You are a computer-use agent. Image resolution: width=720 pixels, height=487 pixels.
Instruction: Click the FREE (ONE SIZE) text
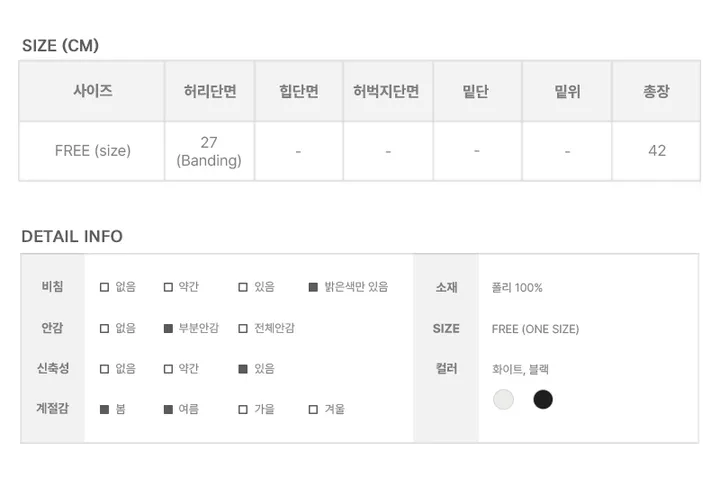[535, 329]
